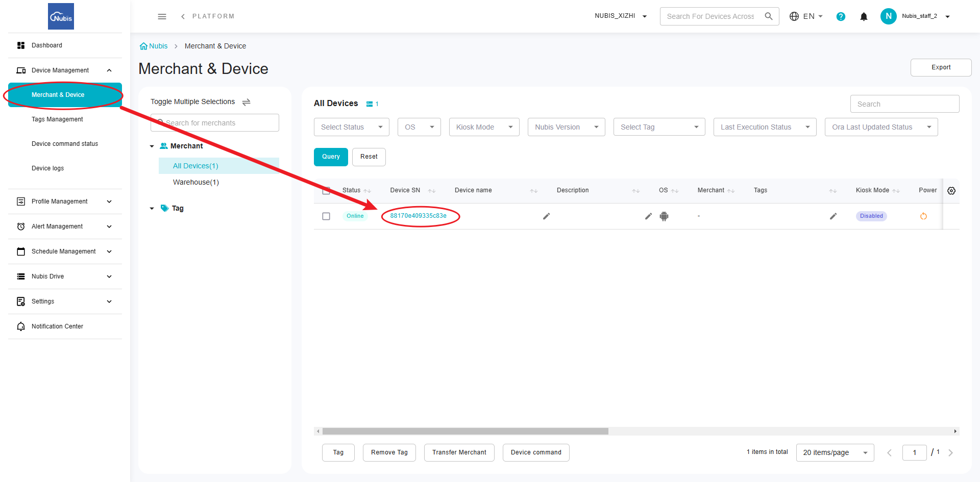The width and height of the screenshot is (980, 482).
Task: Expand Profile Management menu
Action: click(65, 201)
